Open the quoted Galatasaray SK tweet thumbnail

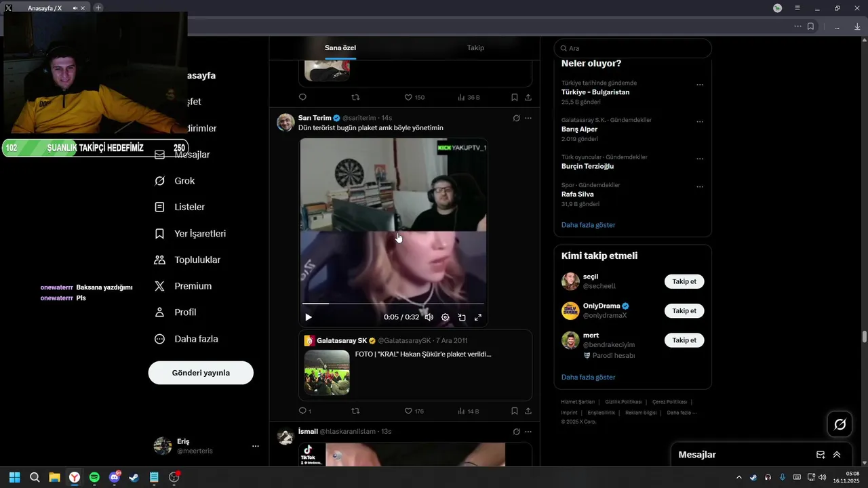pos(327,372)
